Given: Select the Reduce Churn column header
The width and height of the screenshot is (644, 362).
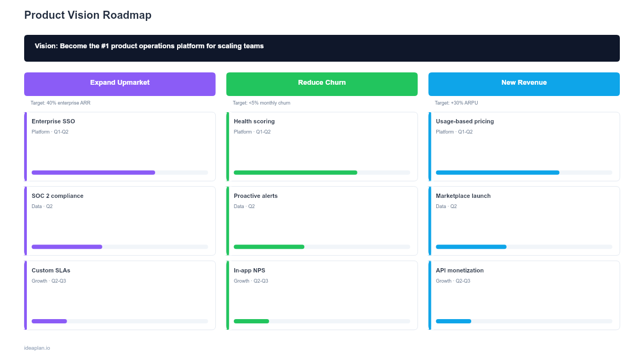Looking at the screenshot, I should coord(321,84).
